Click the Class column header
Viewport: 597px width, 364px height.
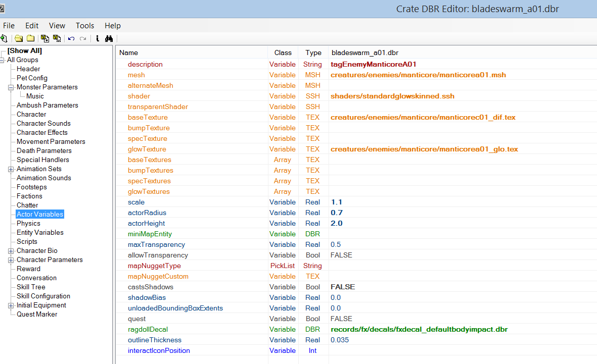283,53
